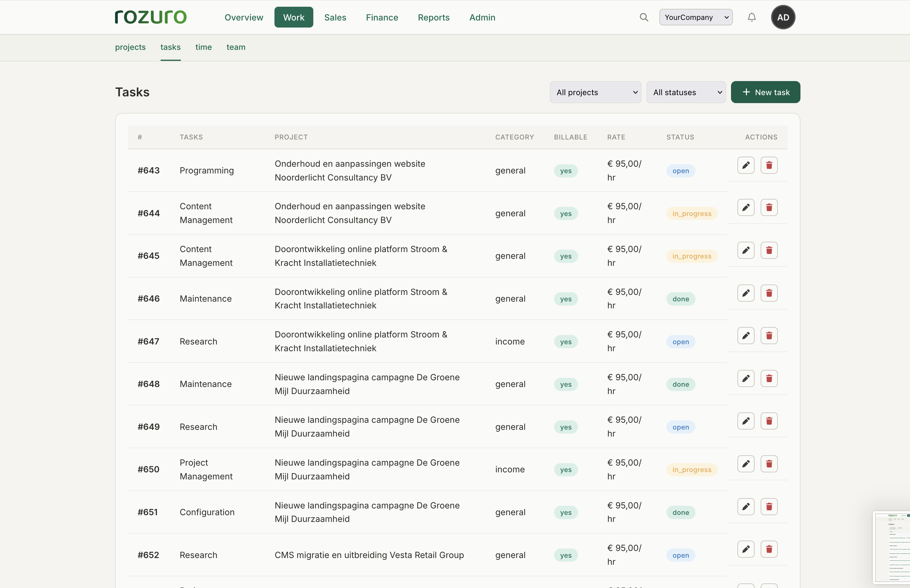Screen dimensions: 910x588
Task: Click the TASKS column header
Action: [x=191, y=137]
